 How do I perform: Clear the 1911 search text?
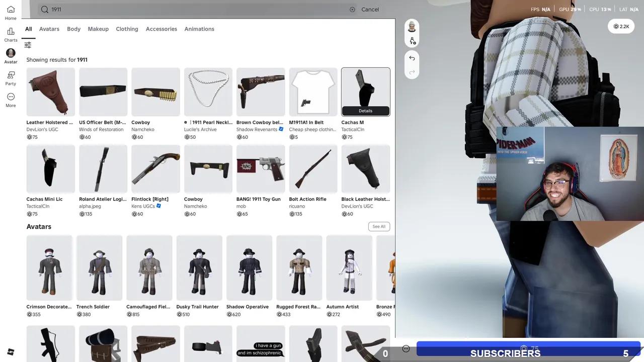click(x=352, y=10)
